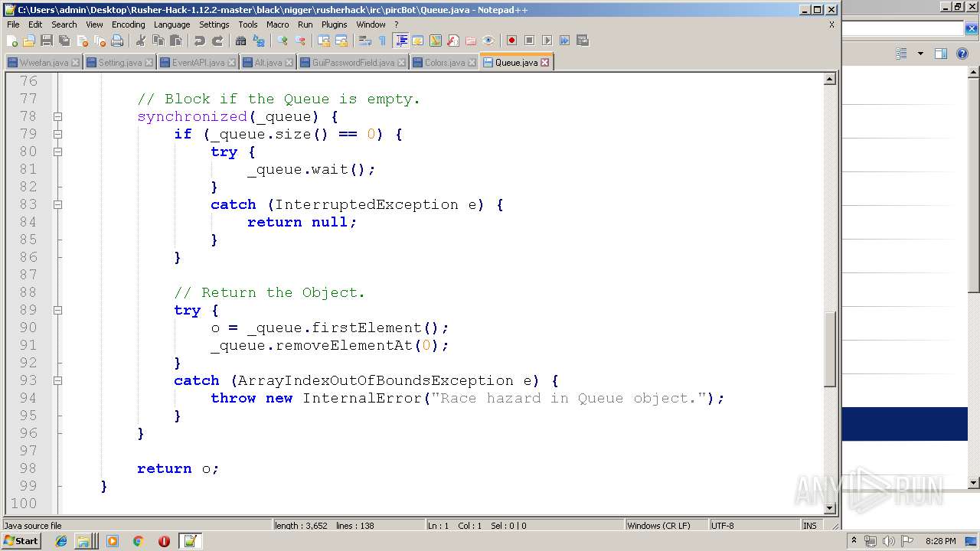Start macro recording with red record icon
Screen dimensions: 980x551
click(x=511, y=41)
